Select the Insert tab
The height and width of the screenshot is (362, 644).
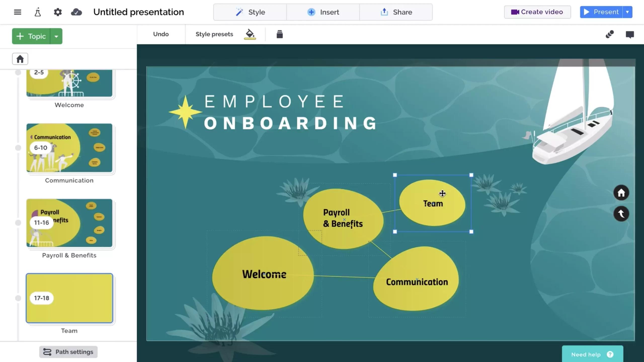tap(322, 12)
